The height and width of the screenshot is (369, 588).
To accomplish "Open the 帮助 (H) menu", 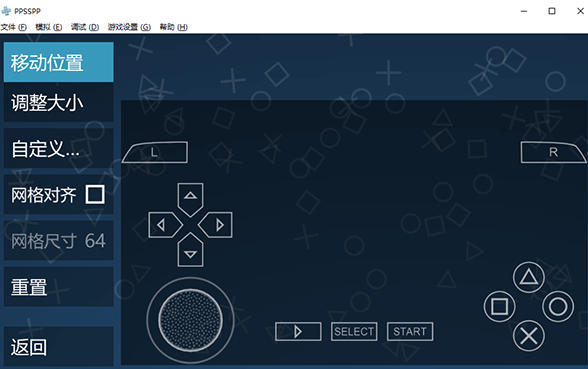I will click(x=173, y=27).
